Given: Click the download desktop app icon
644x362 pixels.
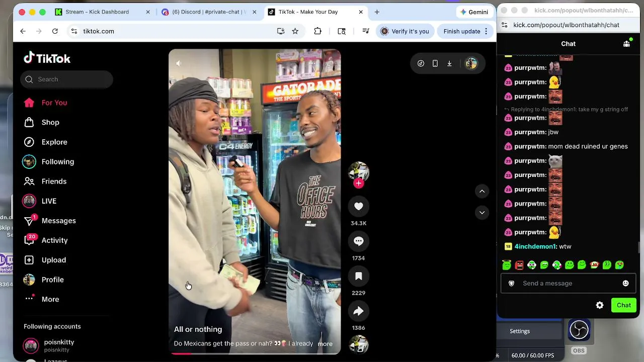Looking at the screenshot, I should [449, 63].
